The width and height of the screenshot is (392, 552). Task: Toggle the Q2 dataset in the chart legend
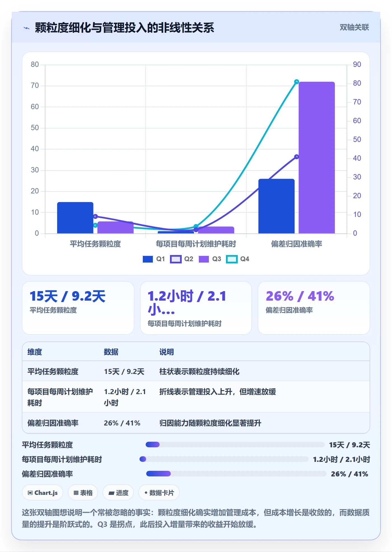[x=182, y=259]
